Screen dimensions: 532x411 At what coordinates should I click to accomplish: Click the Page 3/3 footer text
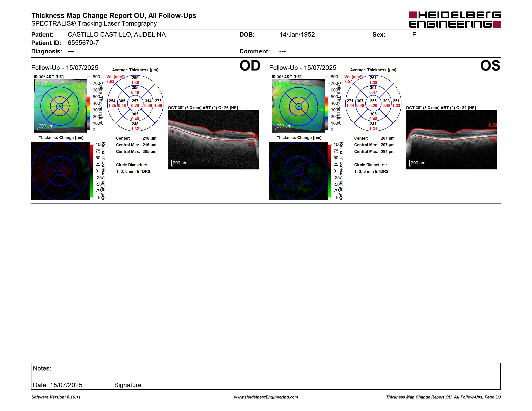click(x=493, y=397)
